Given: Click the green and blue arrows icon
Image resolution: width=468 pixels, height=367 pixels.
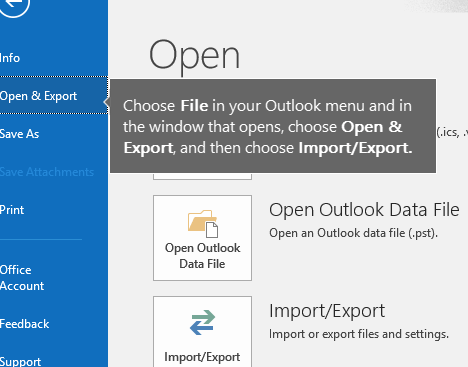Looking at the screenshot, I should tap(202, 322).
